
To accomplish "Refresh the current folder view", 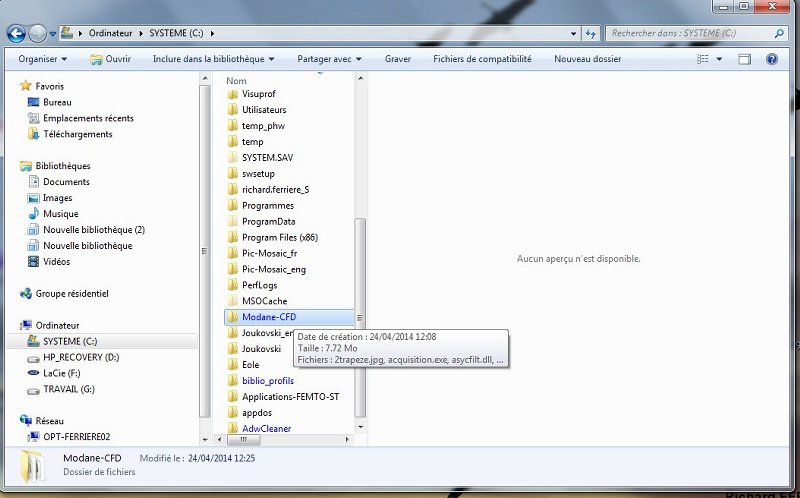I will [591, 34].
